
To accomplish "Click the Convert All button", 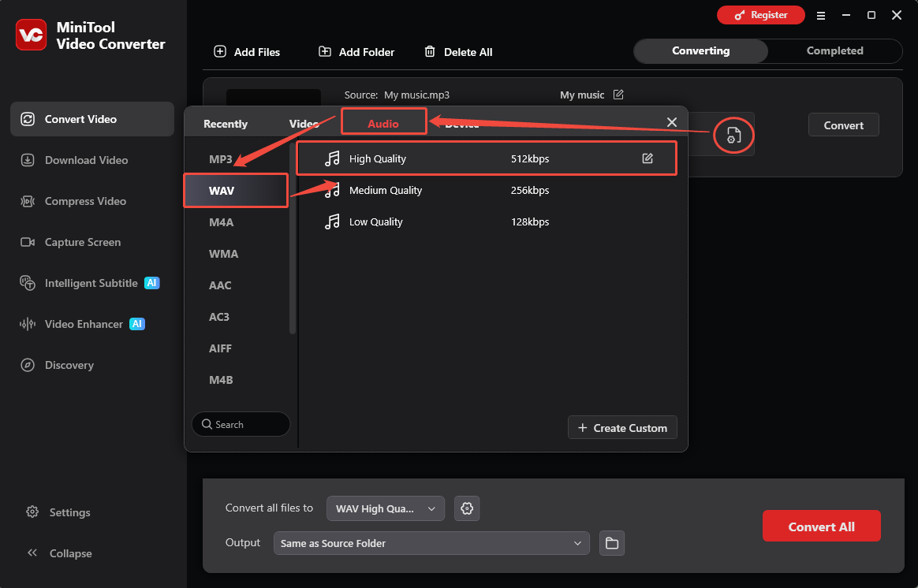I will pos(822,526).
